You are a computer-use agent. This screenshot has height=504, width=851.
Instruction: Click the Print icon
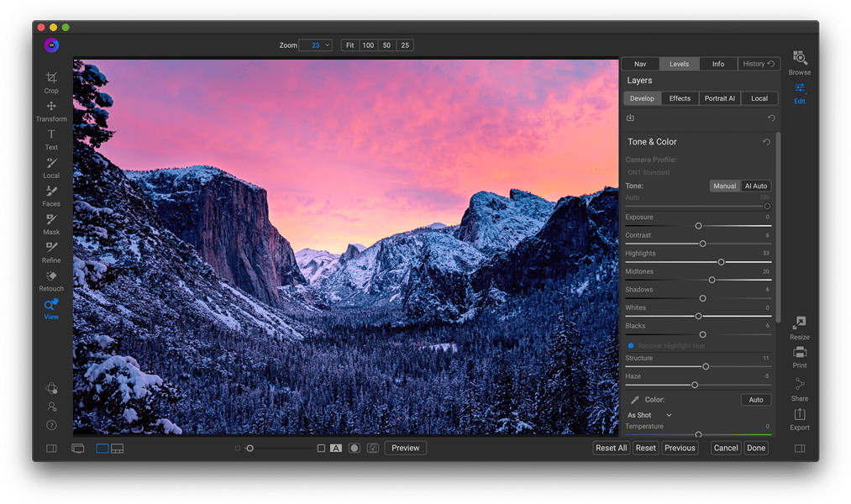[800, 354]
